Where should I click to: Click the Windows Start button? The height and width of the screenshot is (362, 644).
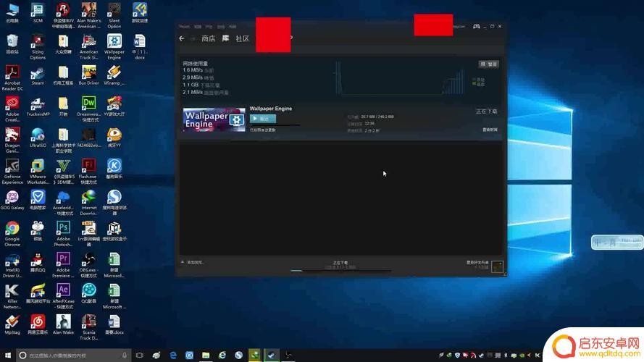coord(8,355)
